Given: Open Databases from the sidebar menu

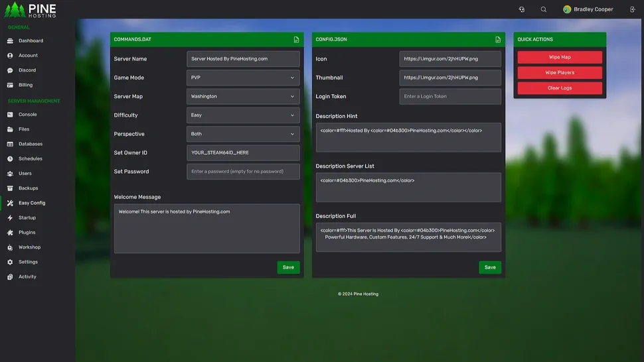Looking at the screenshot, I should click(x=31, y=144).
